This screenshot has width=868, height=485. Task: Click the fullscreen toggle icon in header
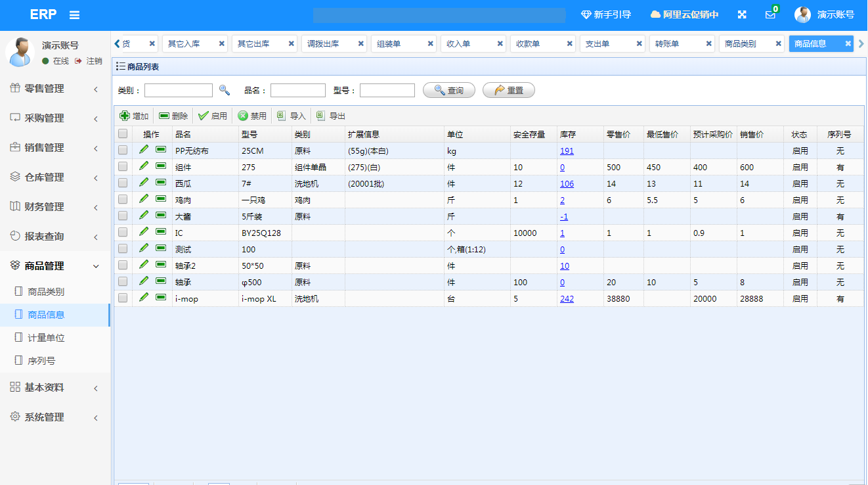pyautogui.click(x=742, y=14)
